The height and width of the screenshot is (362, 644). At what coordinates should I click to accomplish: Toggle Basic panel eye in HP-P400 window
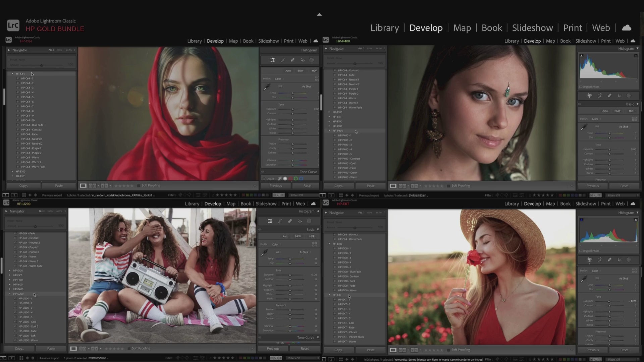click(579, 104)
